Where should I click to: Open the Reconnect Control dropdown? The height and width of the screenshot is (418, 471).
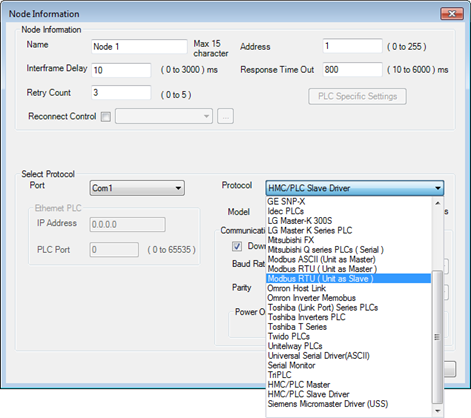(164, 116)
